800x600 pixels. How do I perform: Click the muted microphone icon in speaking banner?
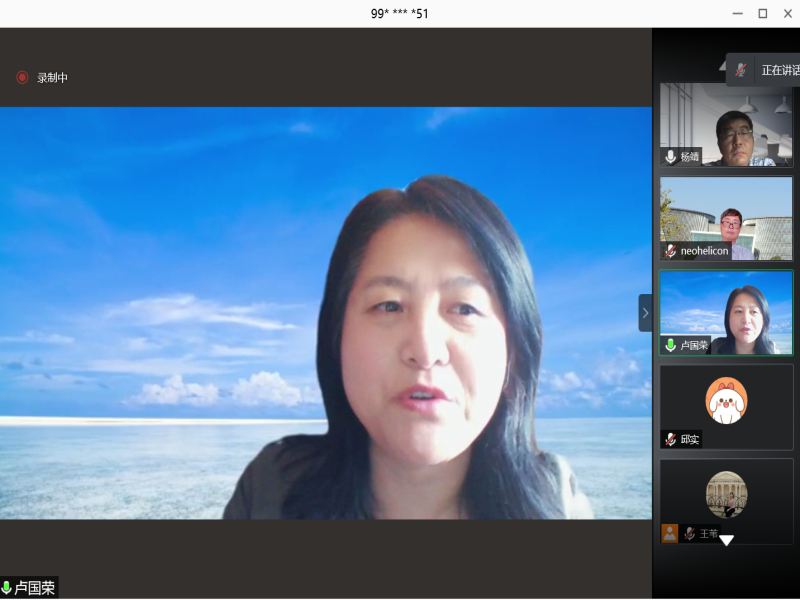pyautogui.click(x=741, y=70)
